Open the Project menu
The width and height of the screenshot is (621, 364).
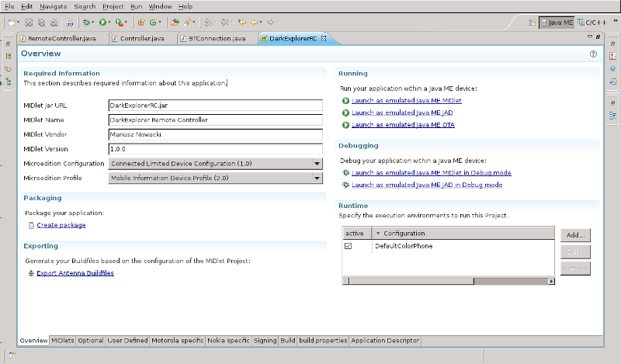[113, 6]
